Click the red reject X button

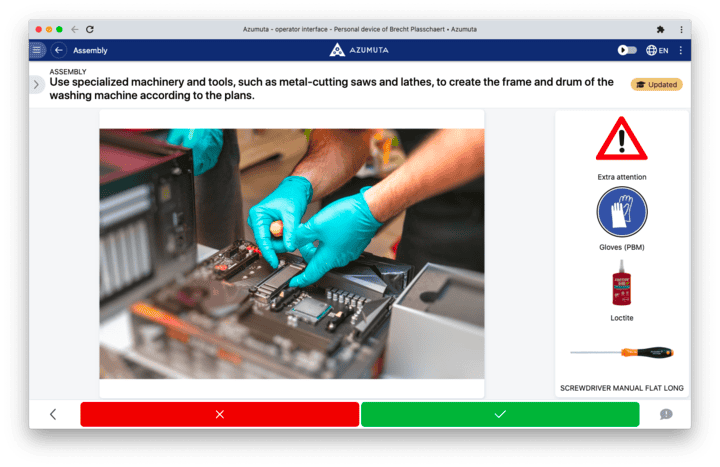point(219,414)
